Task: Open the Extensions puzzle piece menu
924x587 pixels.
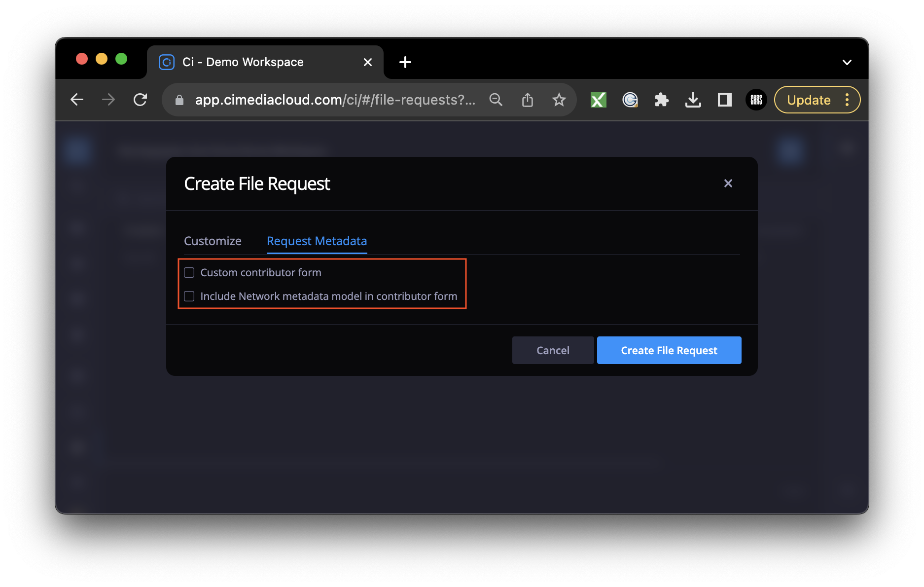Action: tap(661, 100)
